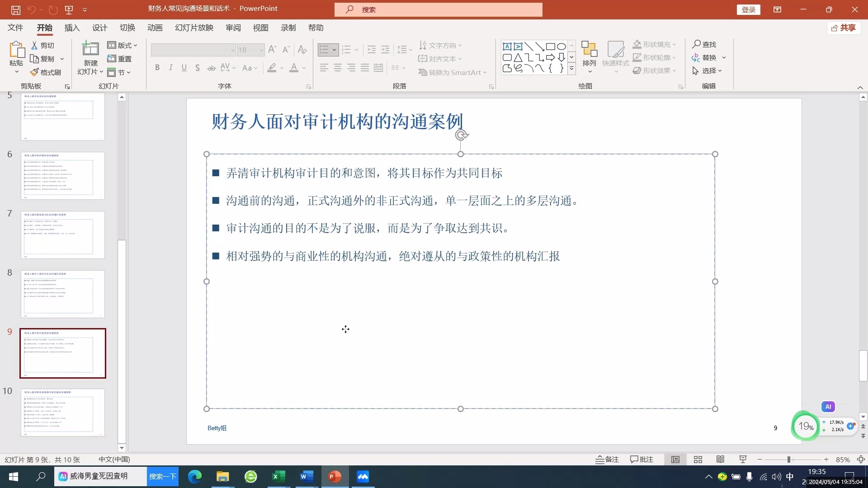Click the 共享 (Share) button

[844, 28]
